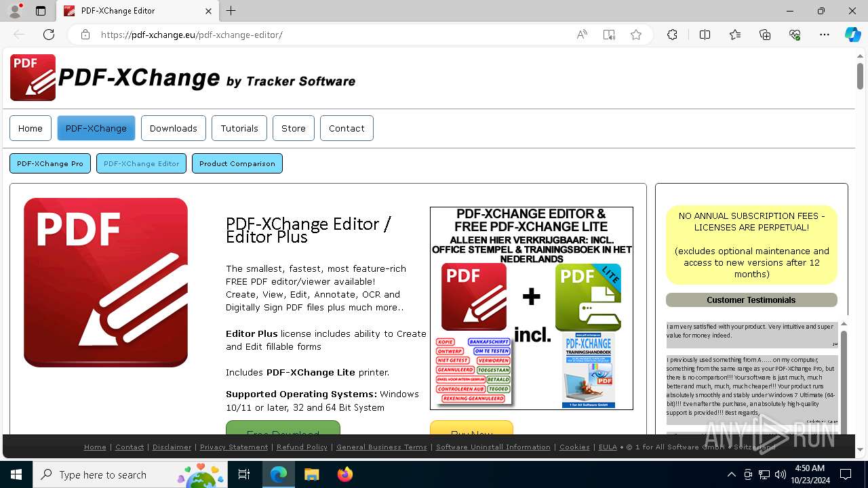Show hidden system tray icons
Image resolution: width=868 pixels, height=488 pixels.
pos(731,474)
